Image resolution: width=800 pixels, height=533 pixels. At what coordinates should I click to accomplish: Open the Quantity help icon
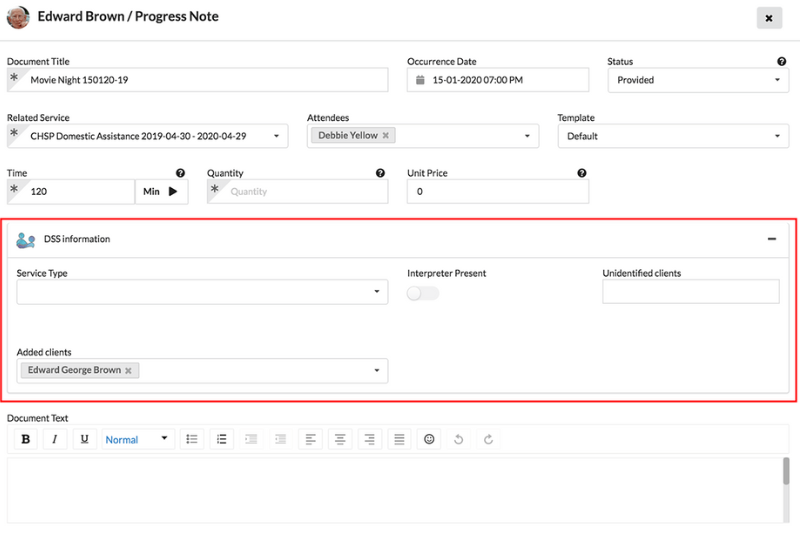tap(380, 173)
